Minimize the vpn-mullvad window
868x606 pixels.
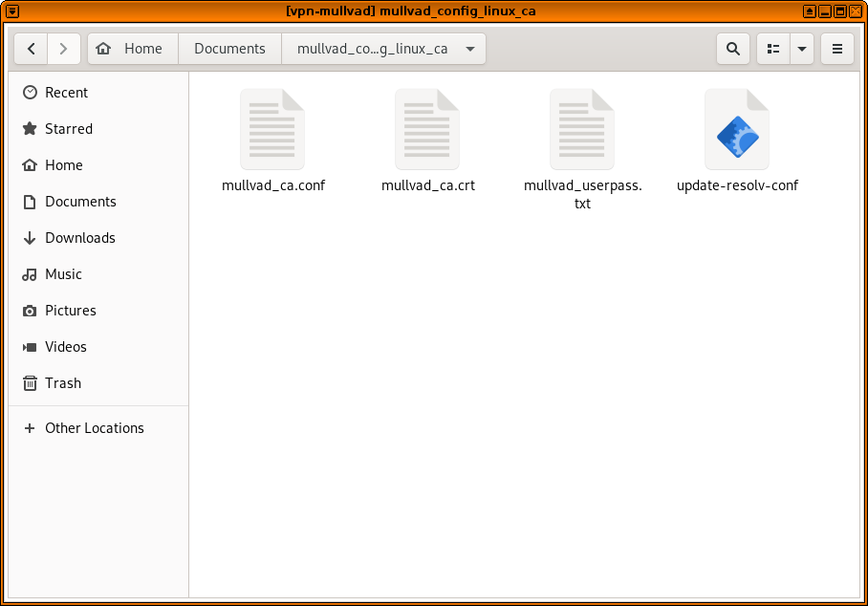825,11
